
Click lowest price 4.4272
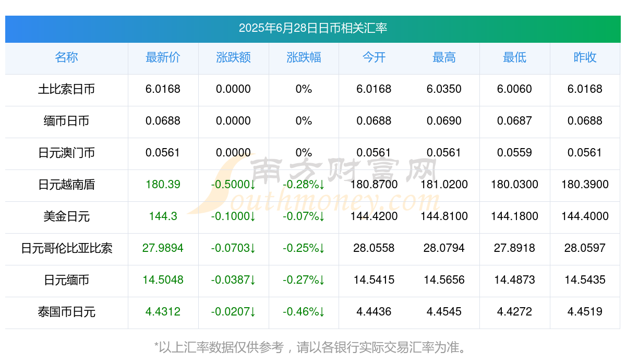514,312
